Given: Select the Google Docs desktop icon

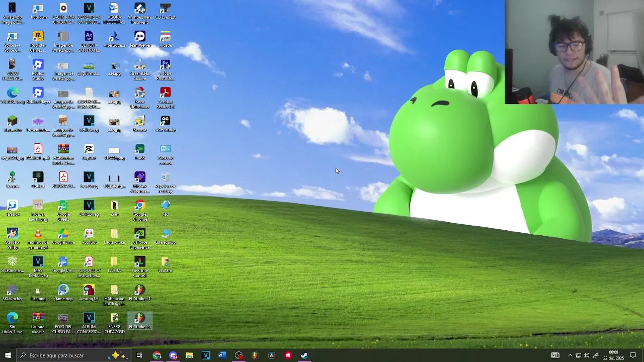Looking at the screenshot, I should [x=63, y=265].
